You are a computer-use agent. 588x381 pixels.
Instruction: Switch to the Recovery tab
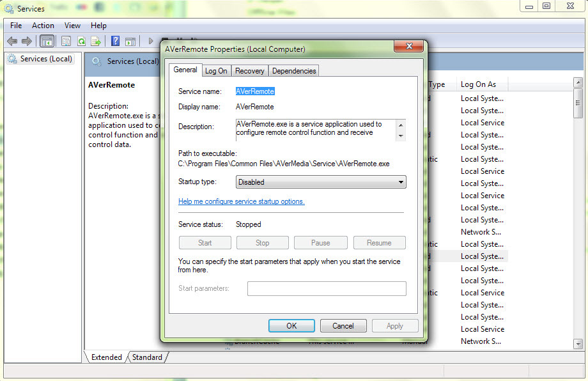[x=250, y=71]
